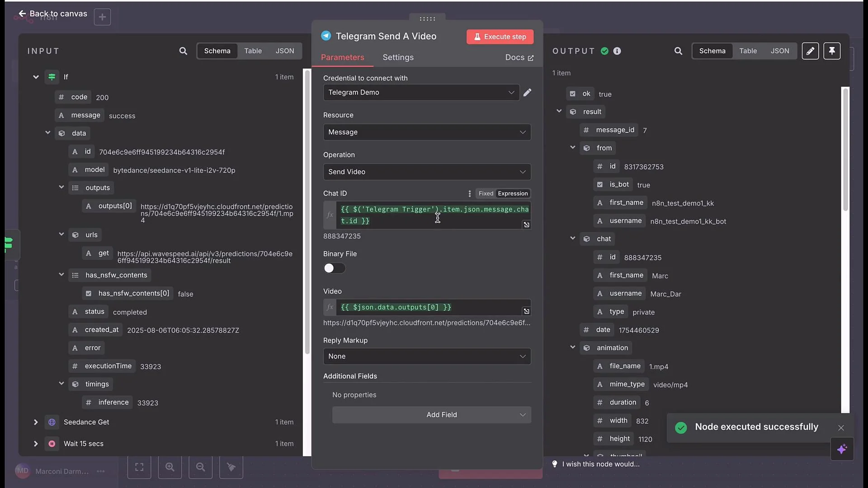The width and height of the screenshot is (868, 488).
Task: Open output info tooltip icon
Action: (x=617, y=51)
